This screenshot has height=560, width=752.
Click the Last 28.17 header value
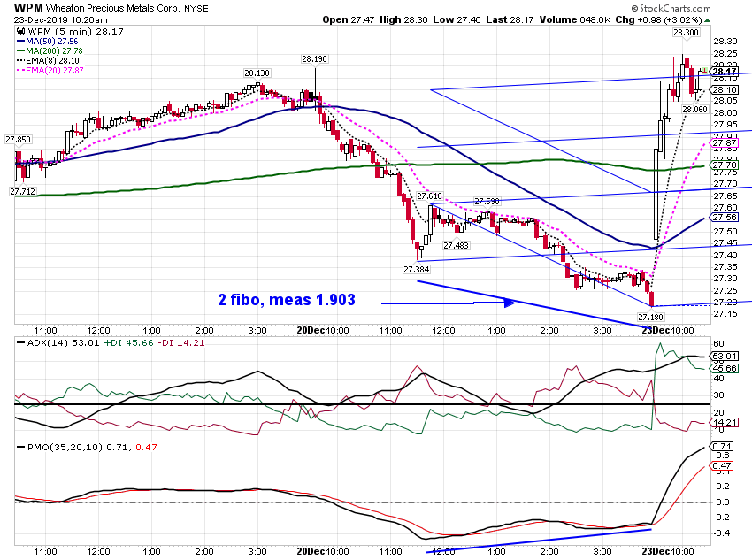510,19
